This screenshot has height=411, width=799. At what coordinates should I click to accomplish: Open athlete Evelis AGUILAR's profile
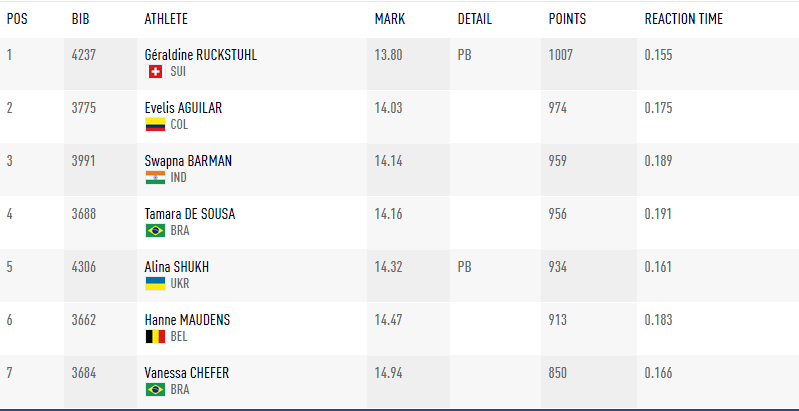(183, 108)
